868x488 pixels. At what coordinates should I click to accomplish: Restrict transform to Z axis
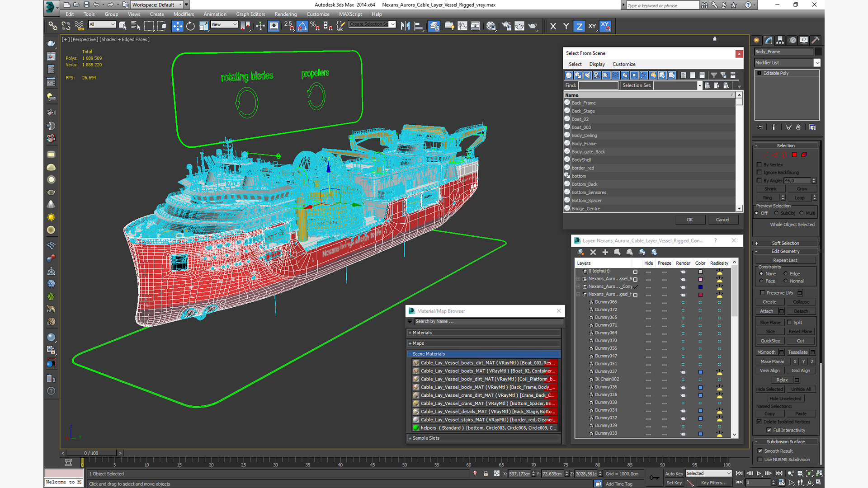579,26
